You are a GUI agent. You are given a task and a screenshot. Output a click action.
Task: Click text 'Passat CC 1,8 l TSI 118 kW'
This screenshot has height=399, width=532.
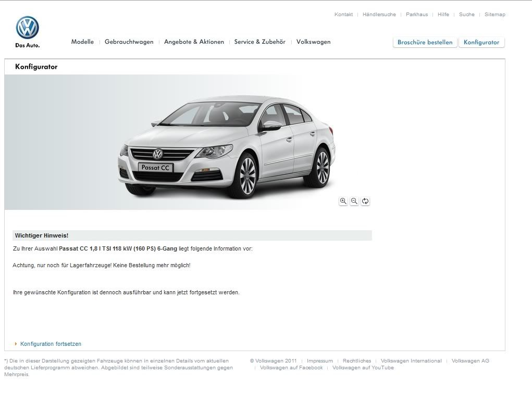95,248
